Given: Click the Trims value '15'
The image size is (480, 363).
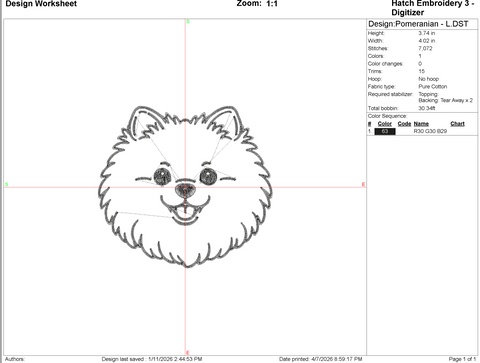Looking at the screenshot, I should (x=422, y=71).
